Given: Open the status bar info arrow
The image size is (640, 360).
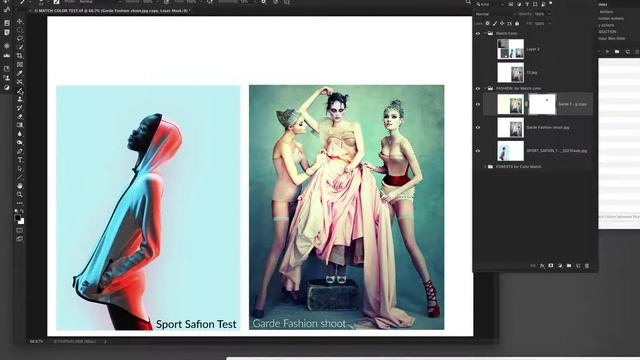Looking at the screenshot, I should 105,341.
